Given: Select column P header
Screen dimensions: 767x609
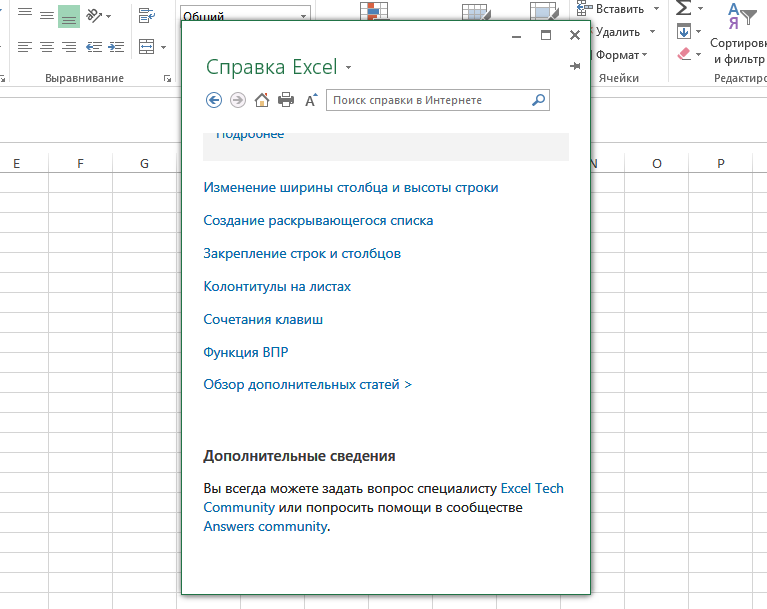Looking at the screenshot, I should [x=721, y=163].
